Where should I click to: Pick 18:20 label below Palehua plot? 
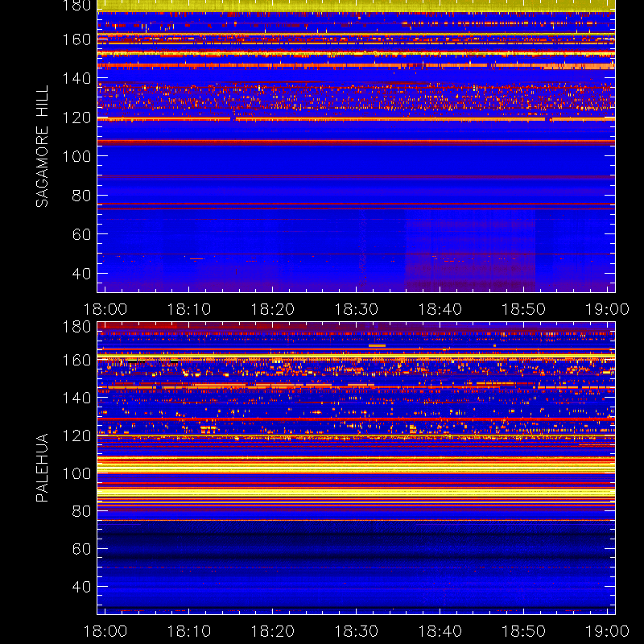pyautogui.click(x=273, y=631)
